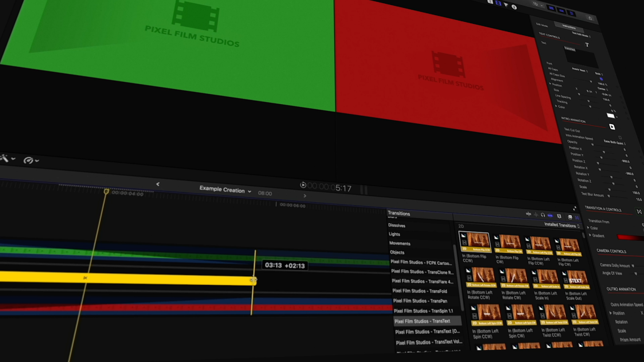
Task: Open the Bold font style dropdown
Action: click(x=599, y=74)
